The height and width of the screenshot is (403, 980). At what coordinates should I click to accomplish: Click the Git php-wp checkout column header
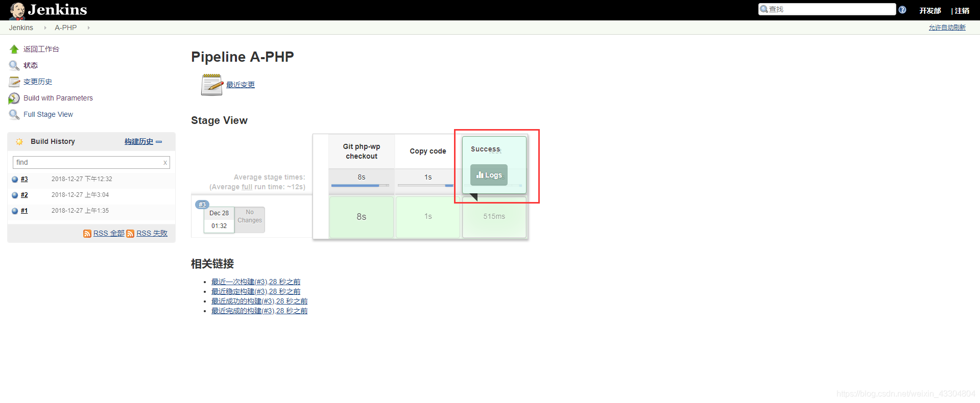pyautogui.click(x=362, y=152)
